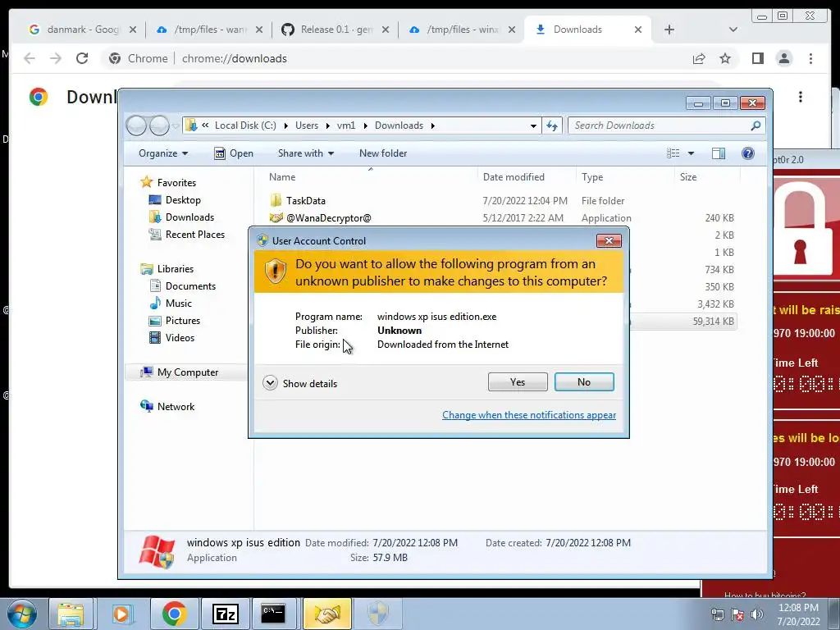Select Pictures library in navigation pane
Image resolution: width=840 pixels, height=630 pixels.
tap(183, 321)
